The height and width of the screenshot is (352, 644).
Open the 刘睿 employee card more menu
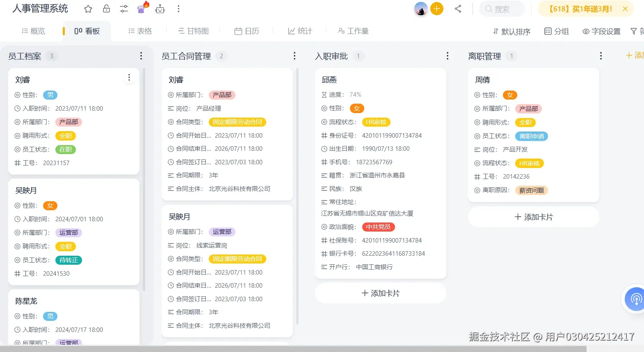click(x=129, y=77)
